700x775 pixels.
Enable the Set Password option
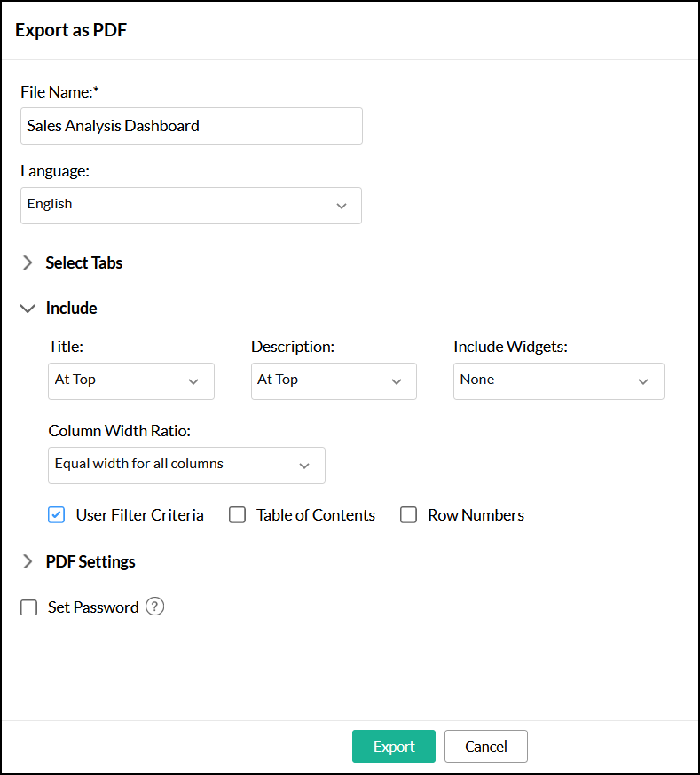click(28, 607)
